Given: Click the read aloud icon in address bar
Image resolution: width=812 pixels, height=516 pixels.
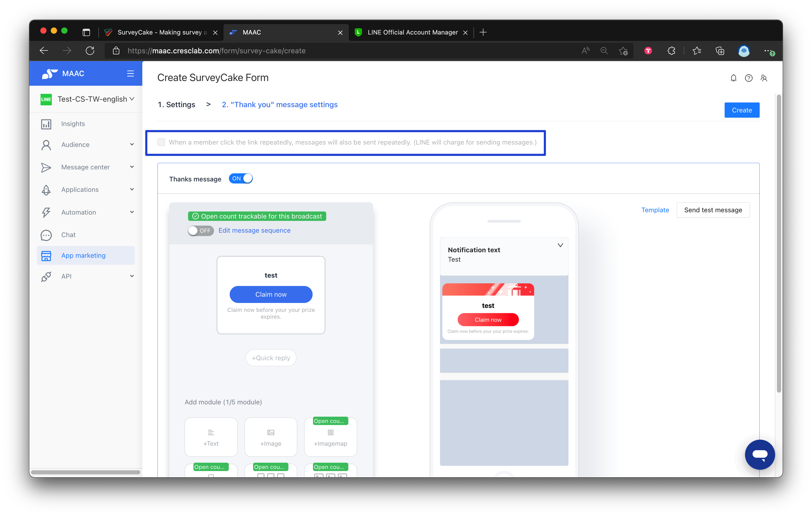Looking at the screenshot, I should point(585,51).
